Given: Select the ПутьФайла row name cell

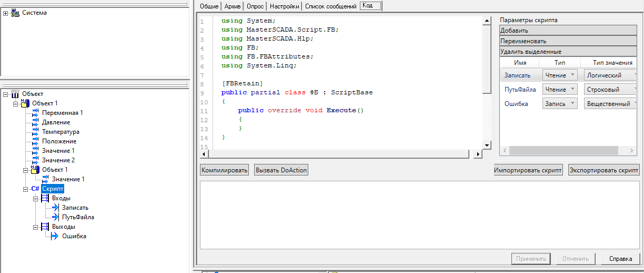Looking at the screenshot, I should (x=520, y=90).
